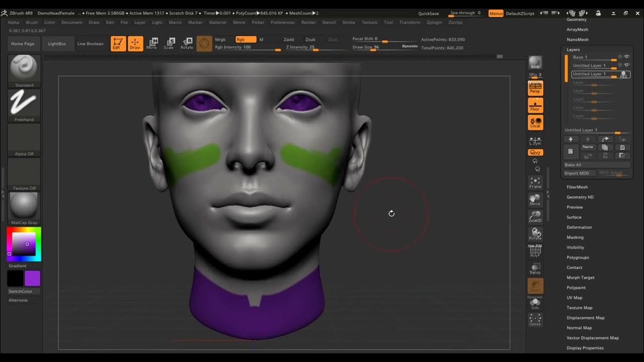Open the Brush menu
644x362 pixels.
pyautogui.click(x=32, y=22)
